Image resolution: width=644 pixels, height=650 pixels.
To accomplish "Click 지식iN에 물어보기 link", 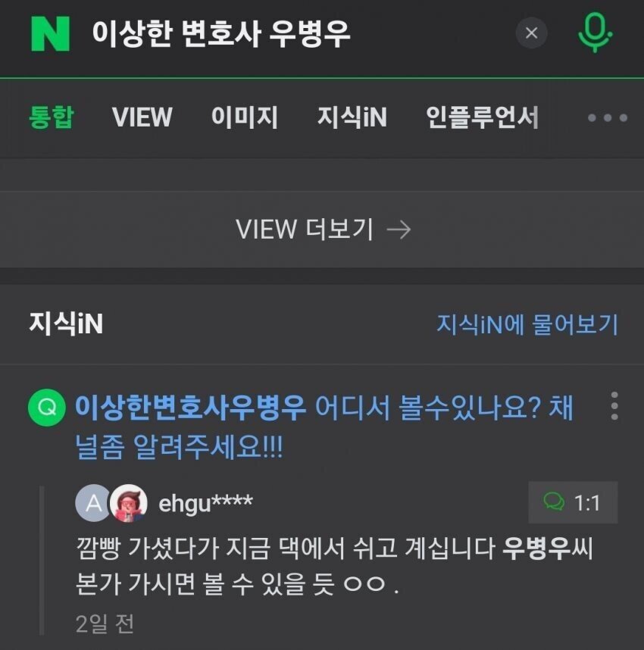I will pyautogui.click(x=527, y=324).
